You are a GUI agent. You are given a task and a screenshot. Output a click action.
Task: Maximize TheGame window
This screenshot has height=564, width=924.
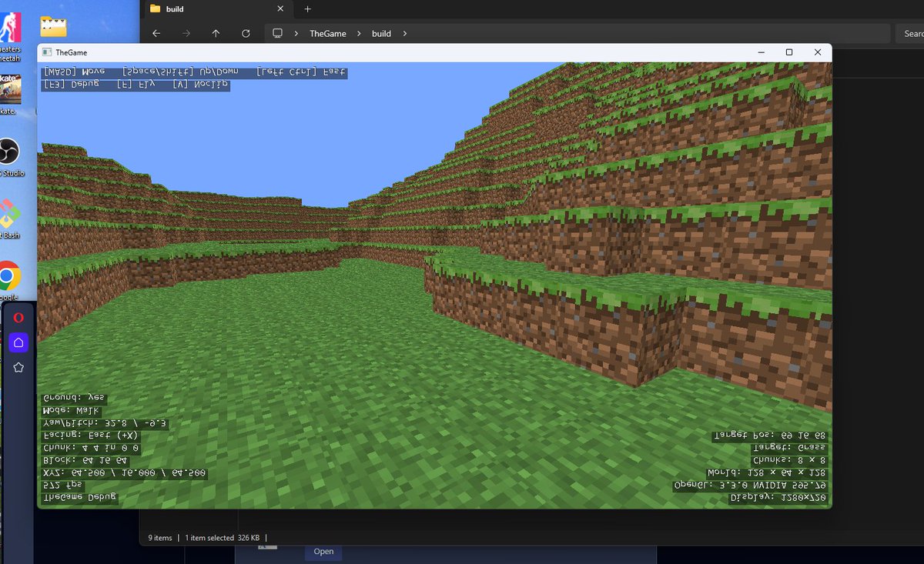[789, 52]
